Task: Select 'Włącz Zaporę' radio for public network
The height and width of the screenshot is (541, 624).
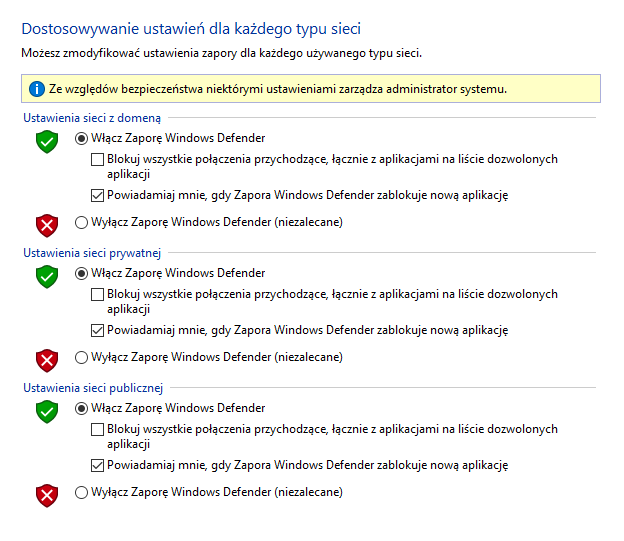Action: [x=82, y=408]
